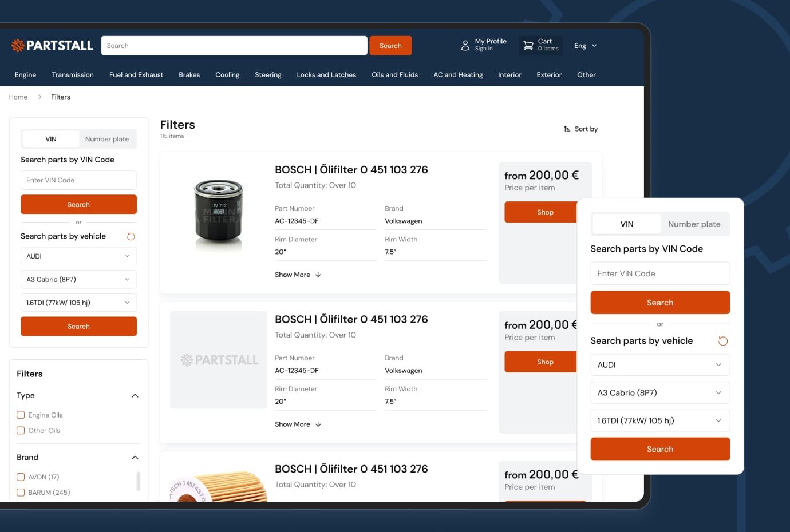Click the 115 items count text
Image resolution: width=790 pixels, height=532 pixels.
click(x=172, y=136)
